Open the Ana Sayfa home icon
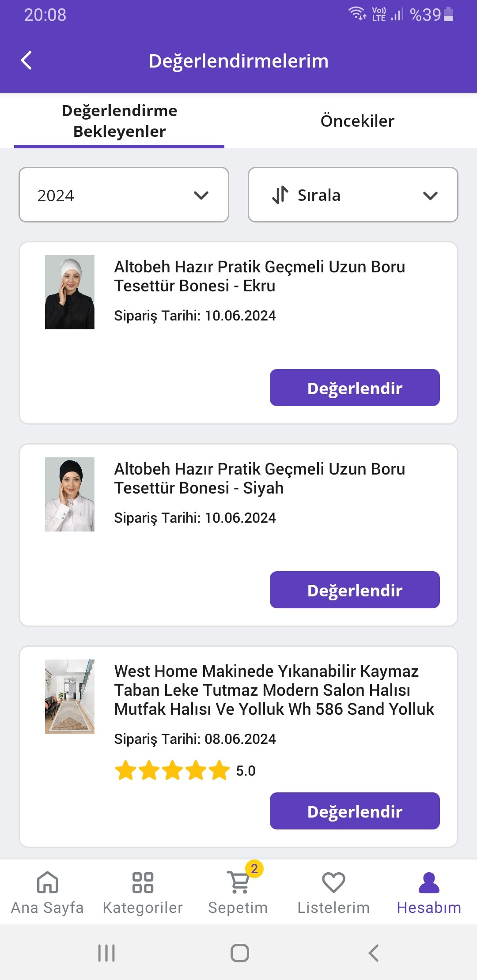Viewport: 477px width, 980px height. tap(47, 883)
